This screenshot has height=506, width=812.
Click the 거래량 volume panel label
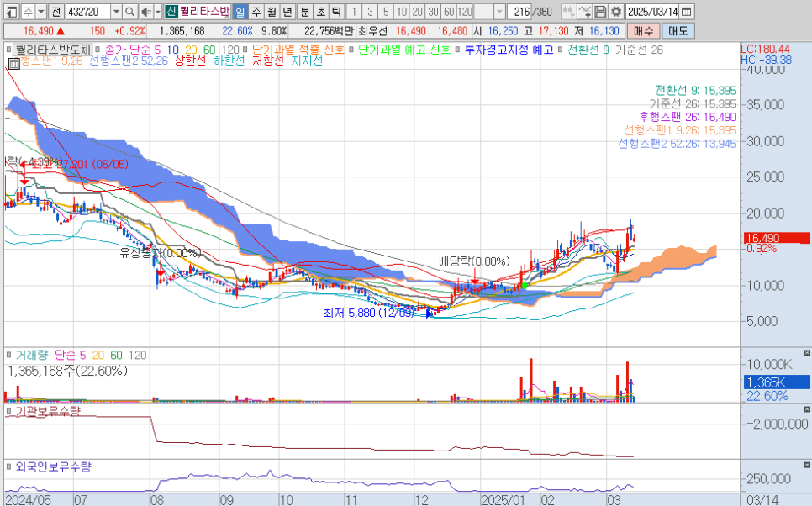[x=31, y=356]
